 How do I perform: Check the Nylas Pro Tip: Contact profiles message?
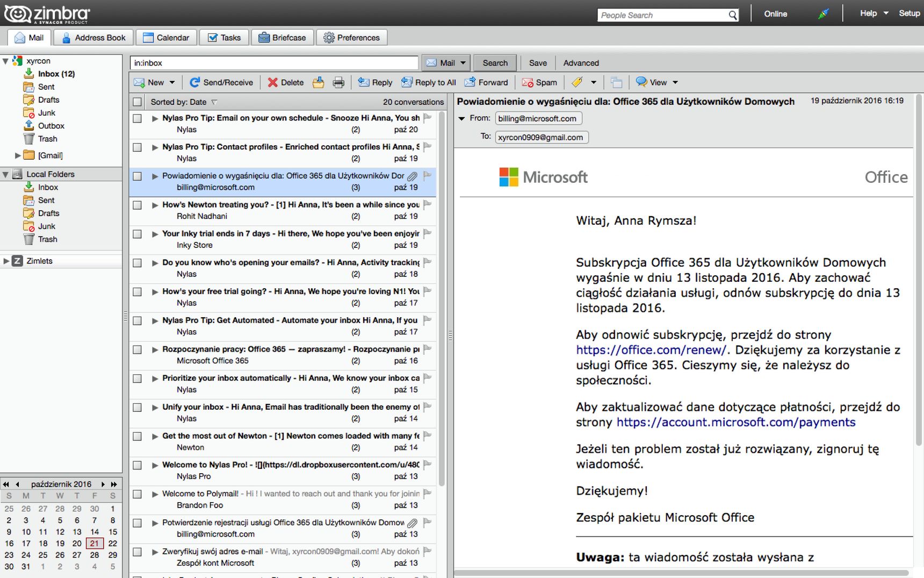click(x=138, y=147)
